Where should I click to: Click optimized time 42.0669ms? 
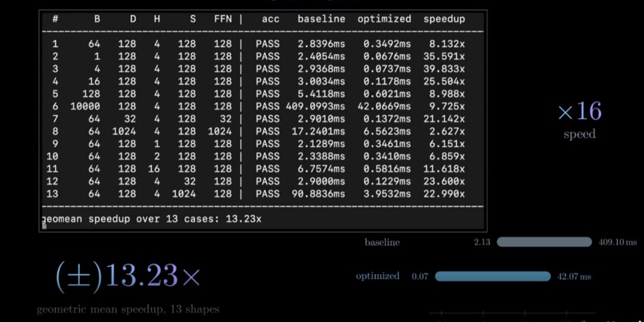pyautogui.click(x=384, y=106)
